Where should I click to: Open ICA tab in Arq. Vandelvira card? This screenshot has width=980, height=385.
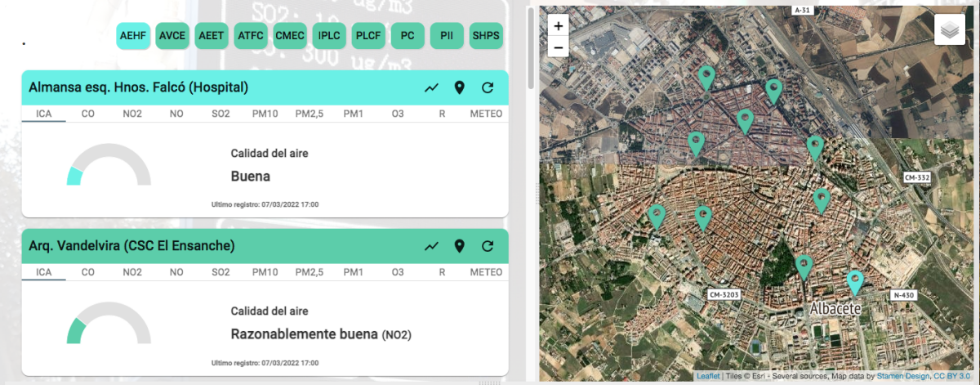tap(44, 271)
